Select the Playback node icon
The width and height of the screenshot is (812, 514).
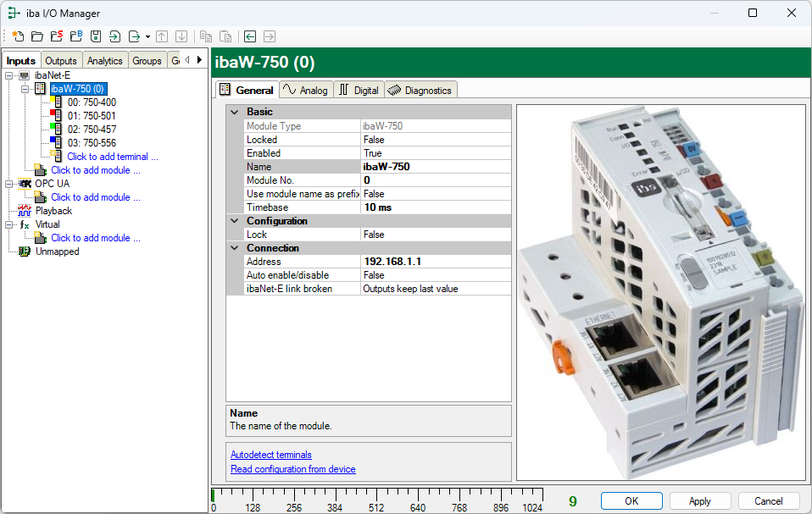tap(25, 211)
